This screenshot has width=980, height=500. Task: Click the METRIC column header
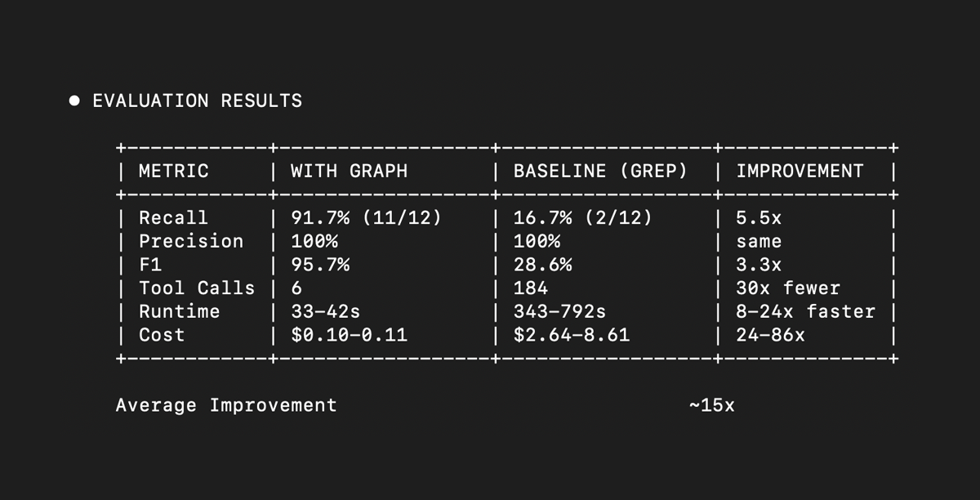174,172
